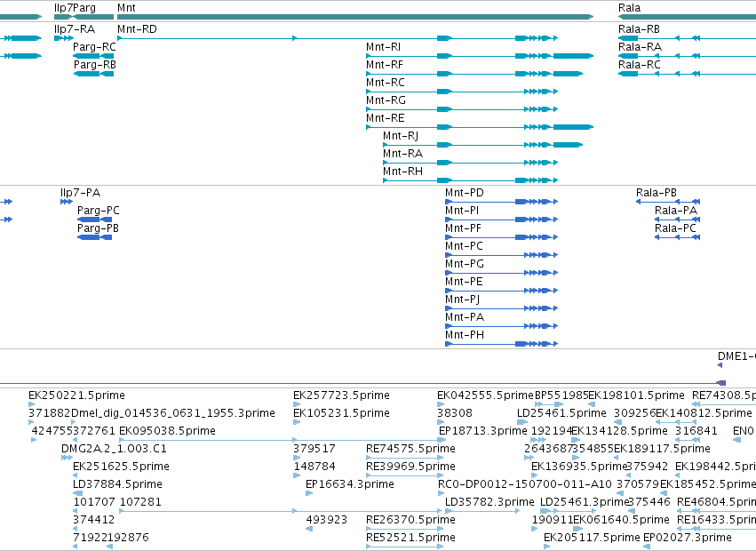This screenshot has width=756, height=551.
Task: Select the EK257723.5prime EST label
Action: tap(341, 395)
